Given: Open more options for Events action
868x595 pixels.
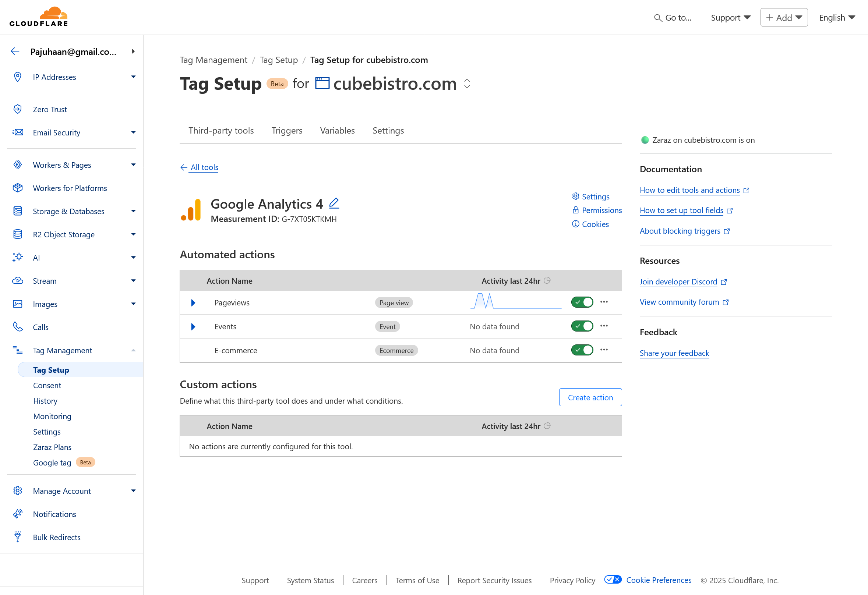Looking at the screenshot, I should point(604,326).
